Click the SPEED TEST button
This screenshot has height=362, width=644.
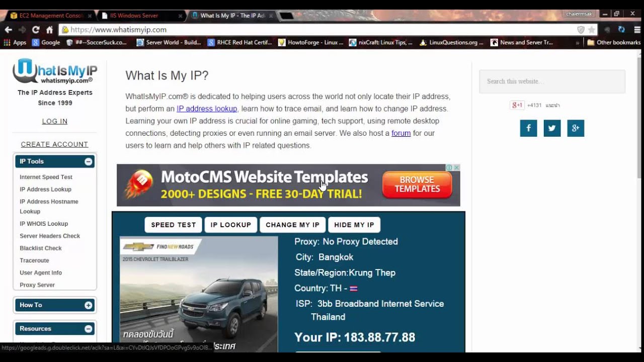tap(173, 225)
